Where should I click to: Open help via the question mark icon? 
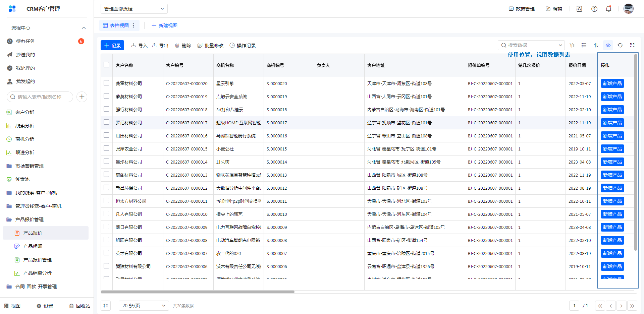(594, 9)
